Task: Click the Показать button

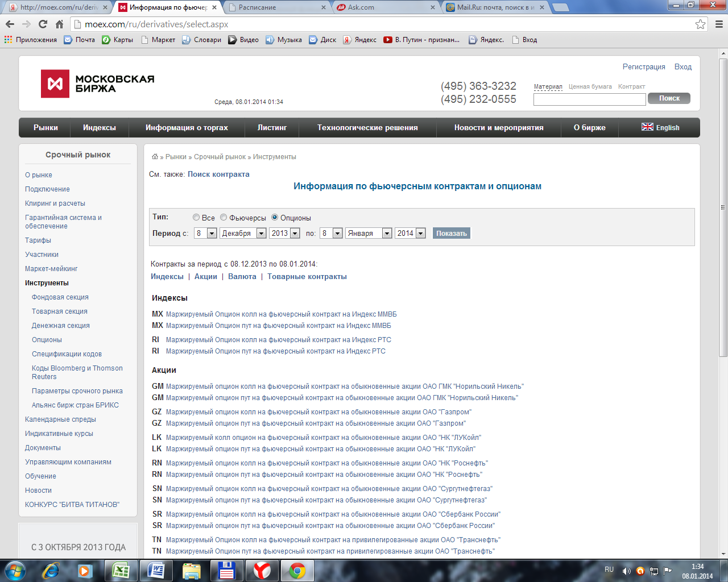Action: tap(452, 233)
